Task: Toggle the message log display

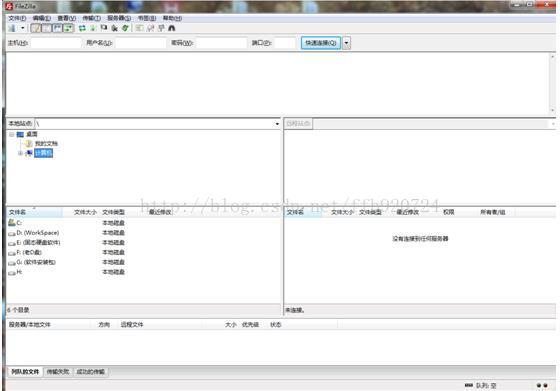Action: (36, 28)
